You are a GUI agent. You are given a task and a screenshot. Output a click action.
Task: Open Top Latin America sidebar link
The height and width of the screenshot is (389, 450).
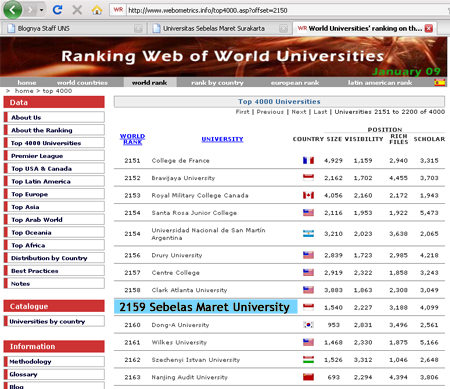[x=54, y=181]
